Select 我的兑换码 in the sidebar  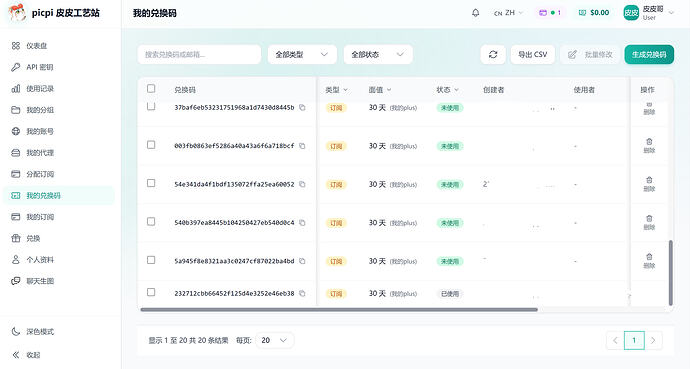(59, 196)
